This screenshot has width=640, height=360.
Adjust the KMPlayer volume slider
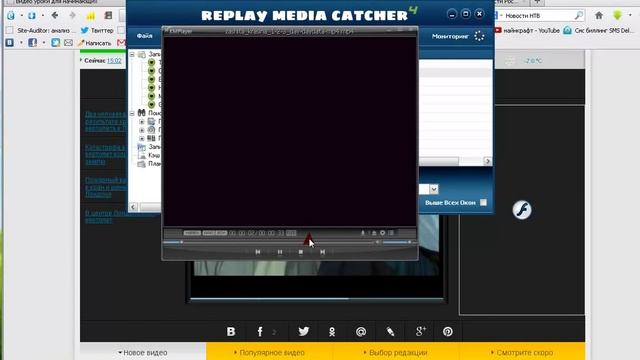[x=396, y=242]
